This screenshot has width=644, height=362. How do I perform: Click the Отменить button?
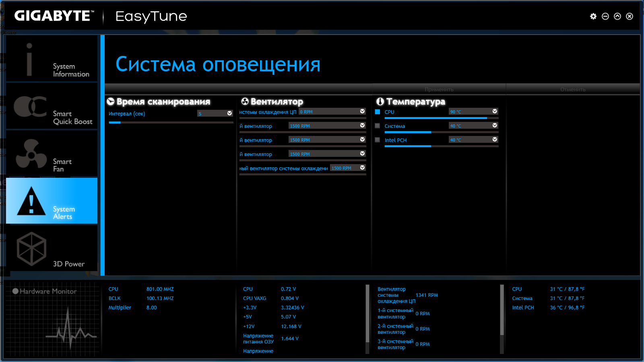coord(573,89)
